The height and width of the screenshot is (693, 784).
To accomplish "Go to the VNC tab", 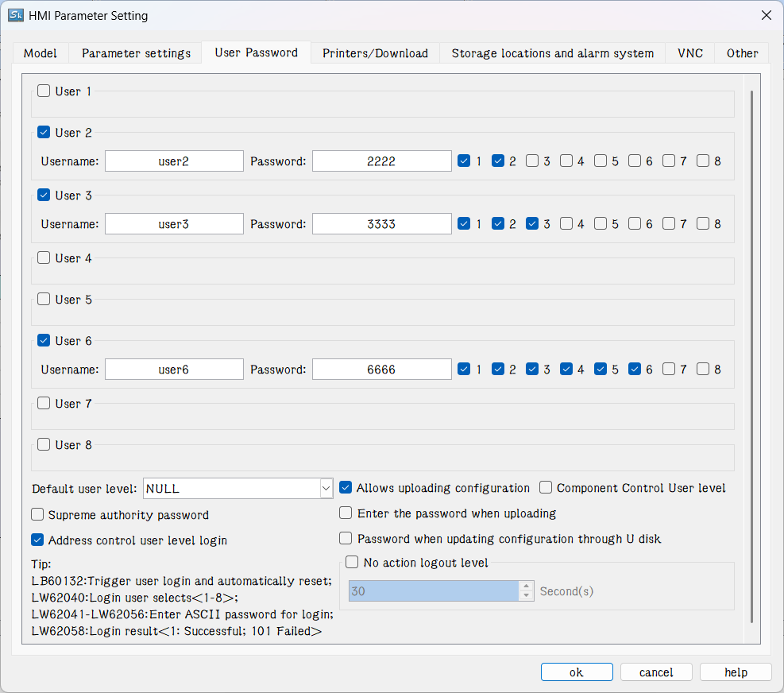I will (689, 53).
